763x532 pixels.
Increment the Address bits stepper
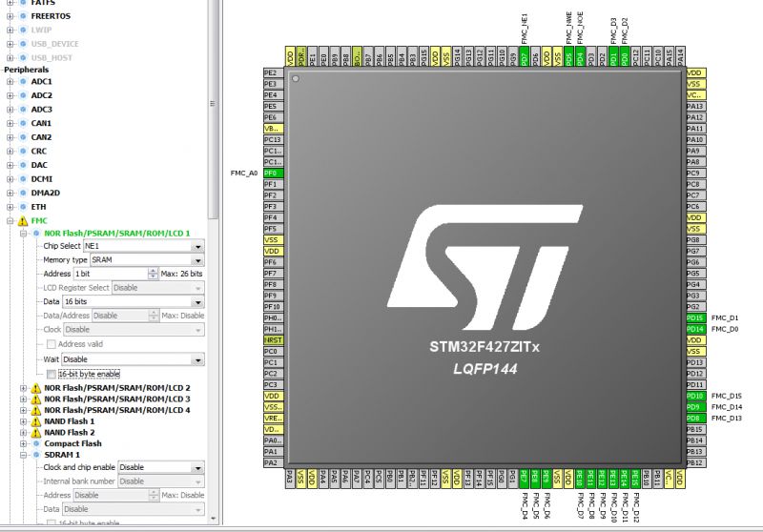point(153,271)
